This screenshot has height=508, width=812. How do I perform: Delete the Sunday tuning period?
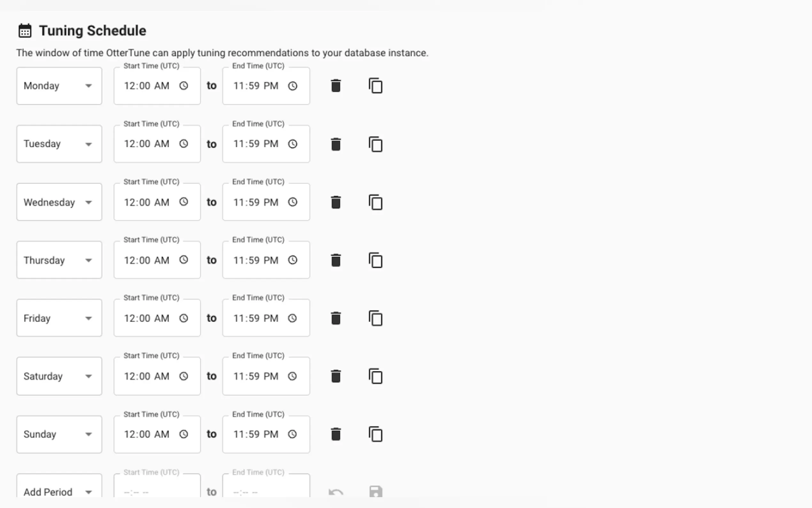[336, 434]
